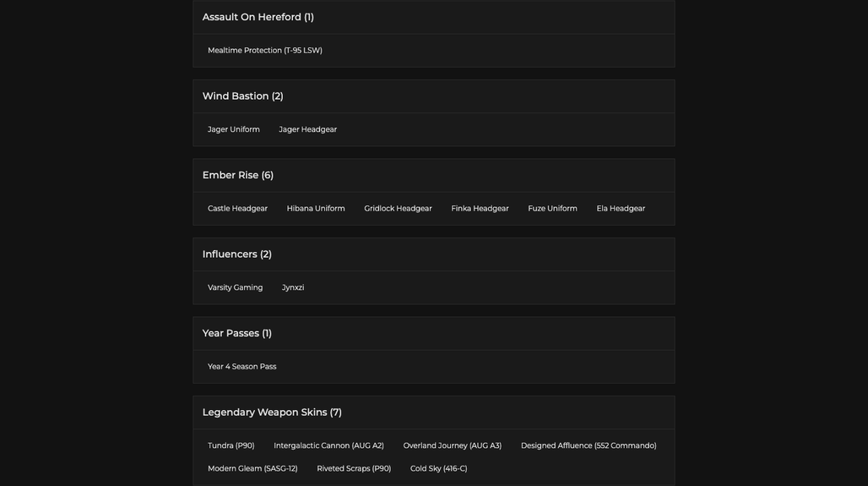
Task: Collapse the Wind Bastion (2) section header
Action: [433, 96]
